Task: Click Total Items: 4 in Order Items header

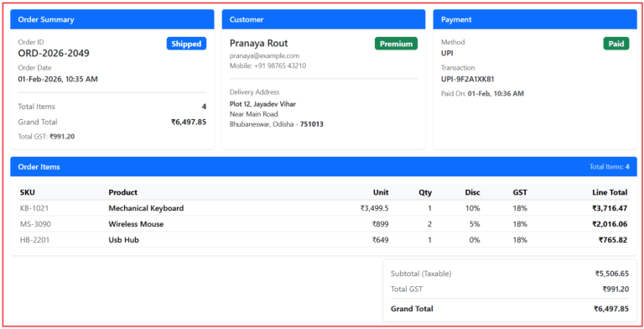Action: (x=610, y=166)
